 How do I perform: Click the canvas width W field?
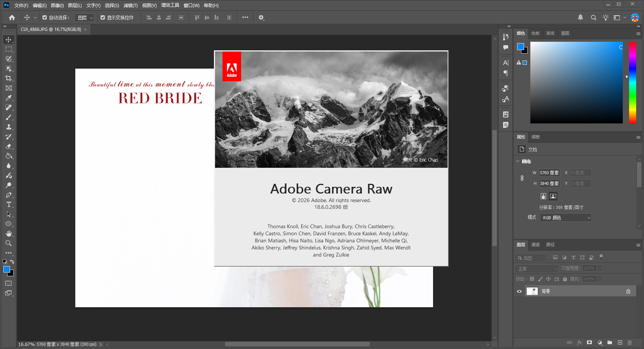pos(549,173)
